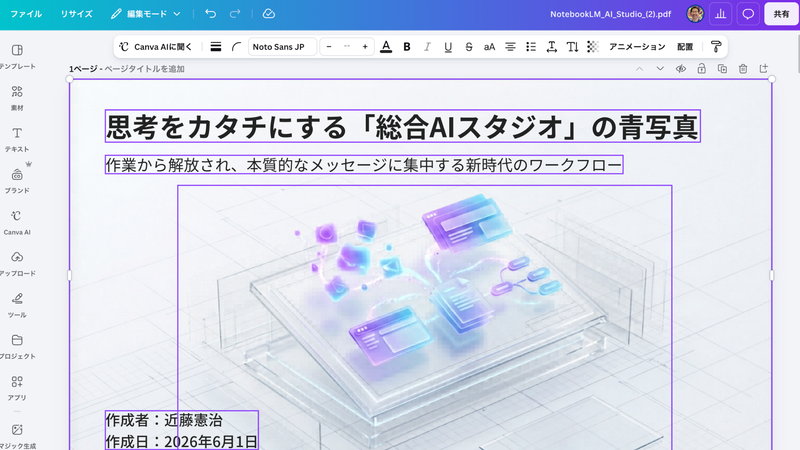Click the 共有 (Share) button
This screenshot has height=450, width=800.
coord(781,14)
